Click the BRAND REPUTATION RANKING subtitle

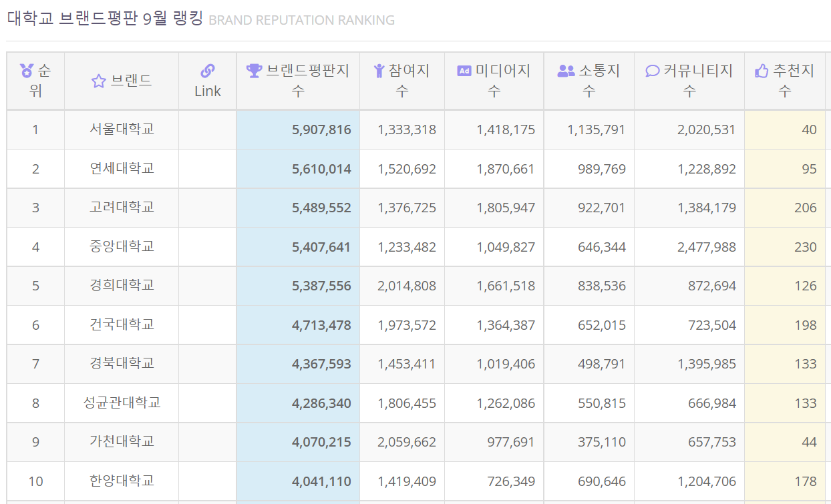point(302,20)
